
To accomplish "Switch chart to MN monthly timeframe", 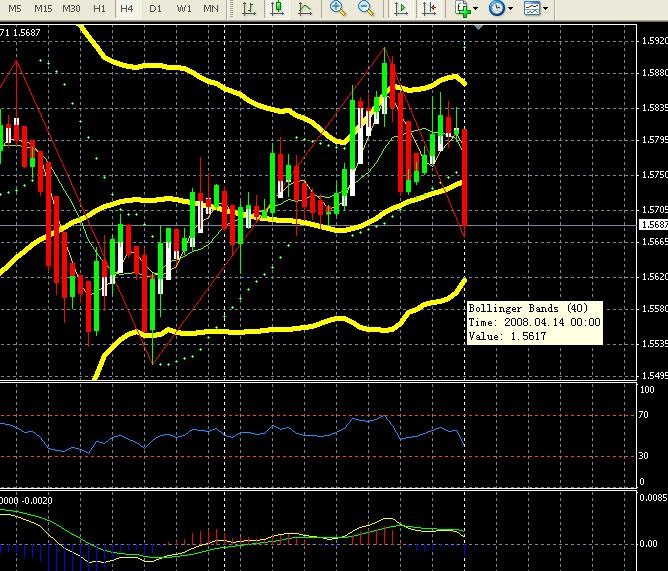I will click(x=211, y=9).
